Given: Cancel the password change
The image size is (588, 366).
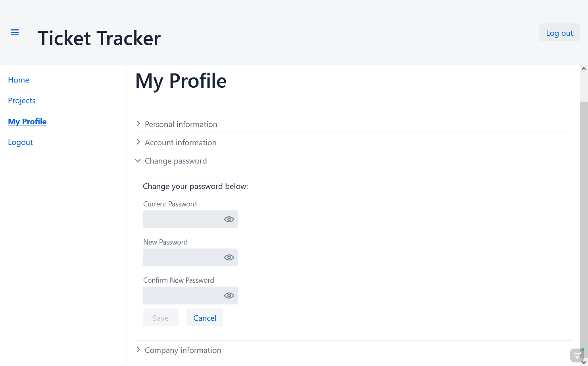Looking at the screenshot, I should tap(205, 318).
